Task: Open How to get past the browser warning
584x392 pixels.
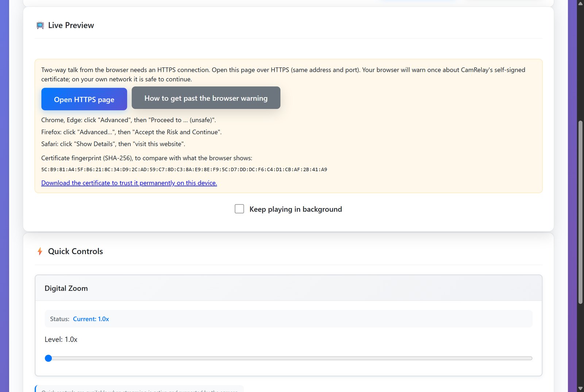Action: pos(206,98)
